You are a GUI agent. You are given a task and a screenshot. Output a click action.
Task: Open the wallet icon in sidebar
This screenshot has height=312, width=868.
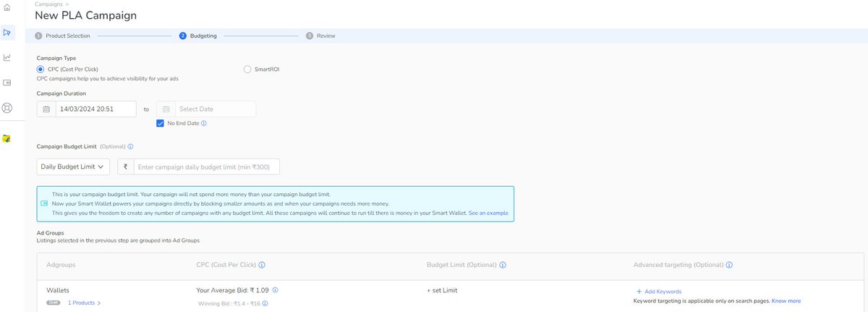click(7, 83)
